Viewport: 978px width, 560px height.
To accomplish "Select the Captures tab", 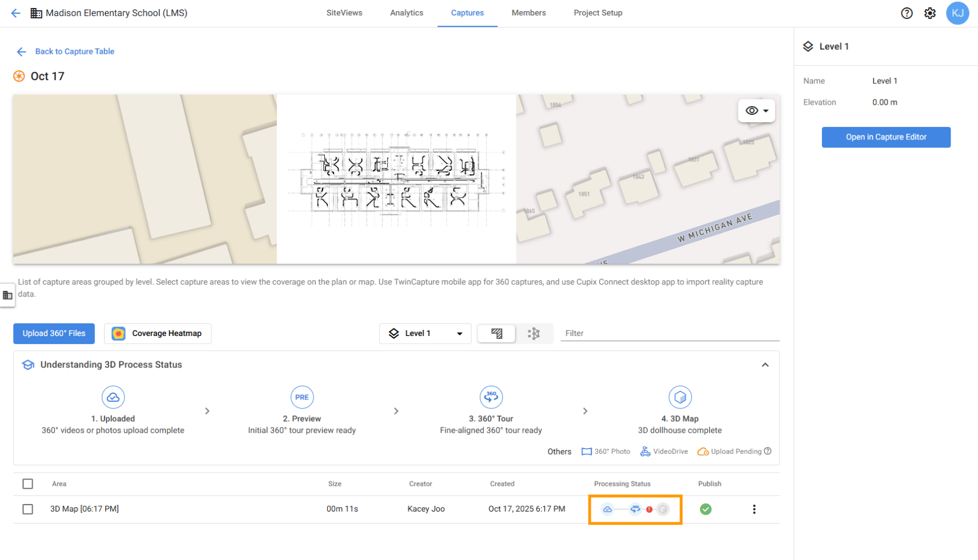I will pyautogui.click(x=467, y=13).
